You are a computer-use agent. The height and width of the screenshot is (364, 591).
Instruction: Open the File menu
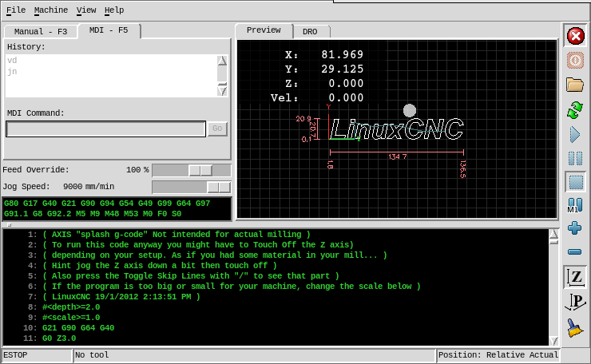pos(16,10)
